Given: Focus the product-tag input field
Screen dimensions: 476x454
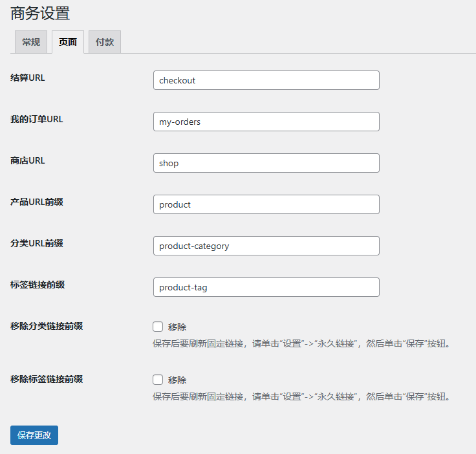Looking at the screenshot, I should pyautogui.click(x=266, y=287).
